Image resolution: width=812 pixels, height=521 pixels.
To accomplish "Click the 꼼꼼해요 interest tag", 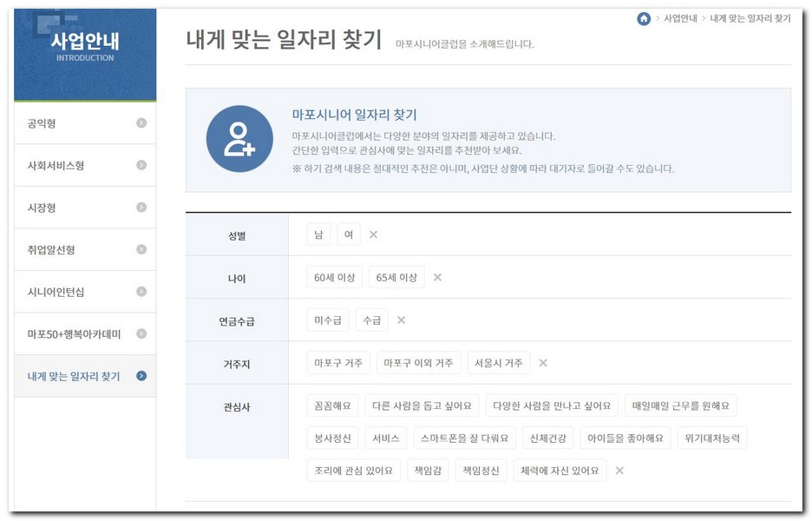I will (332, 405).
